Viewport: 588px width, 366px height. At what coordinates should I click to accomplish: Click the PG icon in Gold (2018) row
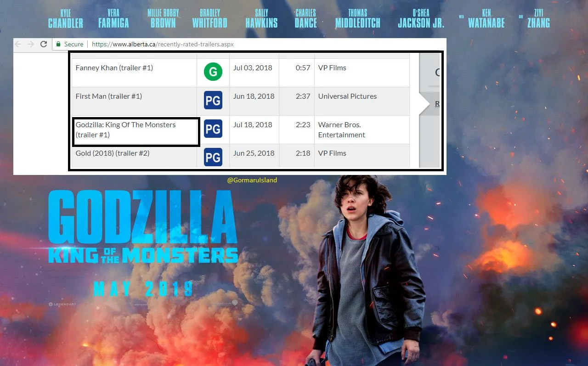pyautogui.click(x=213, y=157)
